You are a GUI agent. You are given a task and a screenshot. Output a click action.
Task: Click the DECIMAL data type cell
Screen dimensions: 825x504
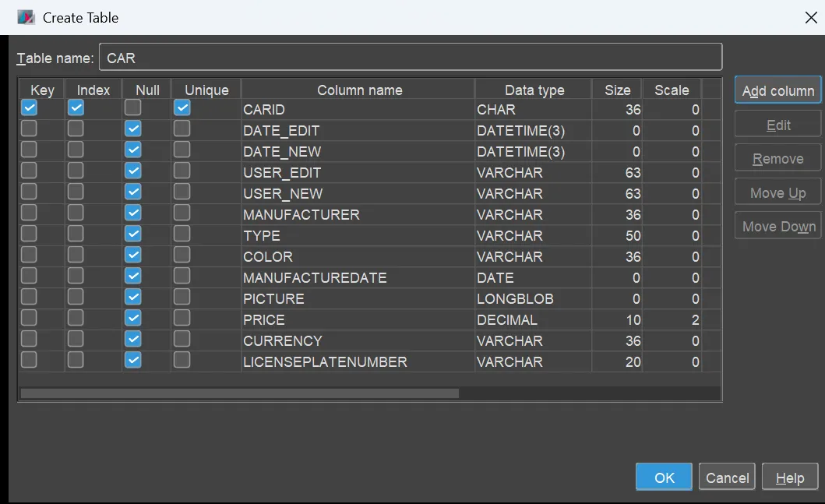pos(533,320)
